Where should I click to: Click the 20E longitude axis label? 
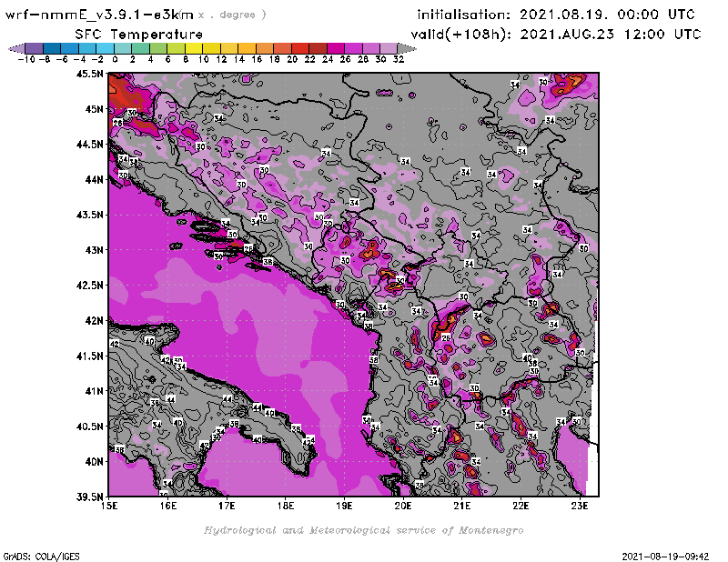pos(403,506)
